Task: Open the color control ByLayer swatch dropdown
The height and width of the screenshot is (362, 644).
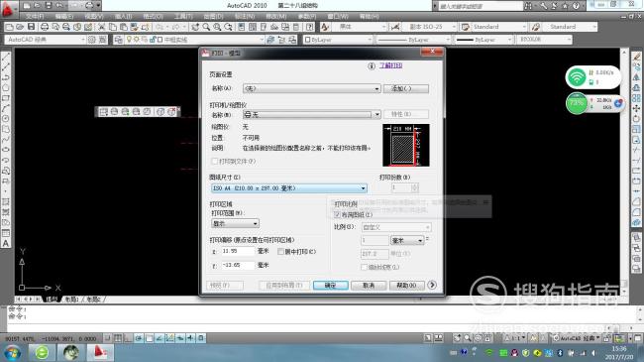Action: point(338,40)
